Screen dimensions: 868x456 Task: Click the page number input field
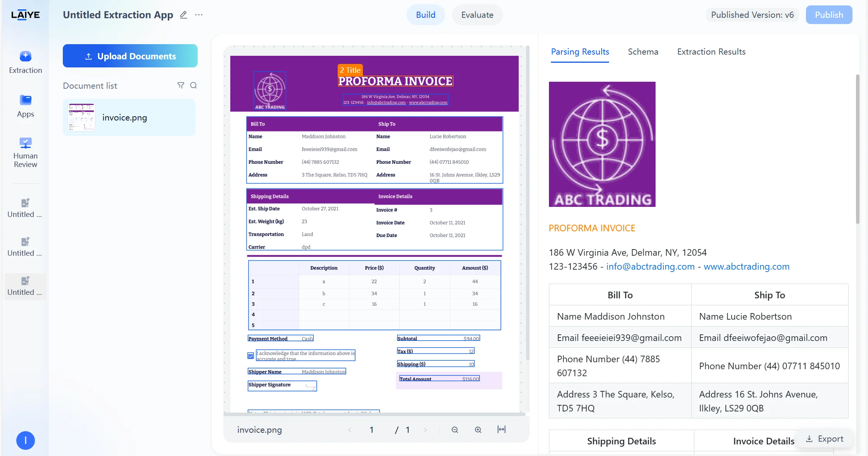(371, 430)
